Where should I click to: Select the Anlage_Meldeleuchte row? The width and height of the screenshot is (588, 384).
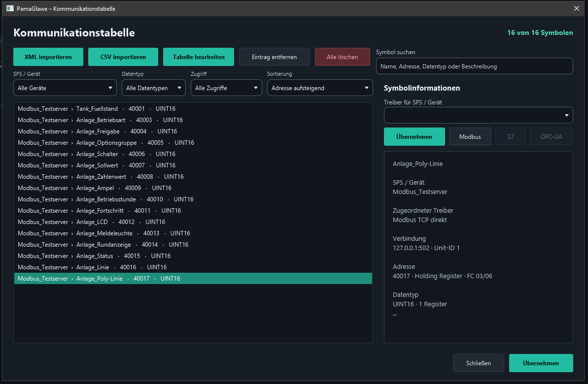193,233
